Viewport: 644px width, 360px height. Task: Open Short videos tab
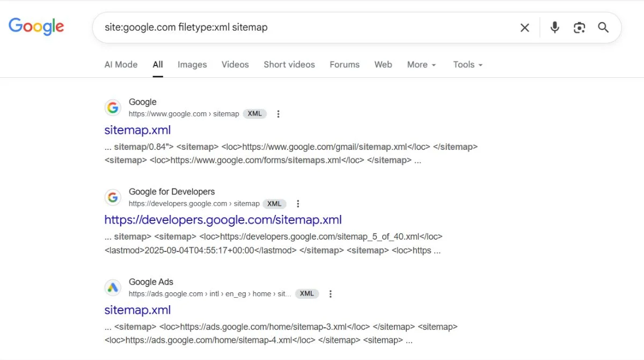[x=289, y=64]
